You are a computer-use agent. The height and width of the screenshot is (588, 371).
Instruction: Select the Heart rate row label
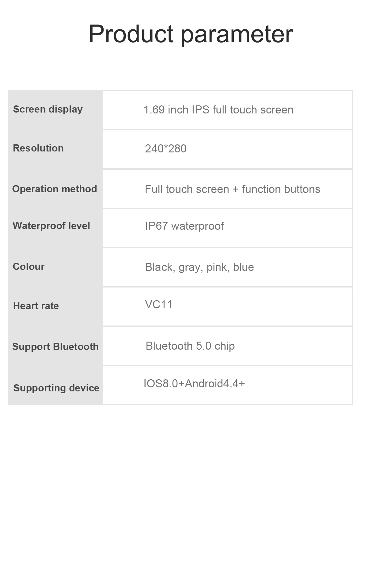point(36,306)
